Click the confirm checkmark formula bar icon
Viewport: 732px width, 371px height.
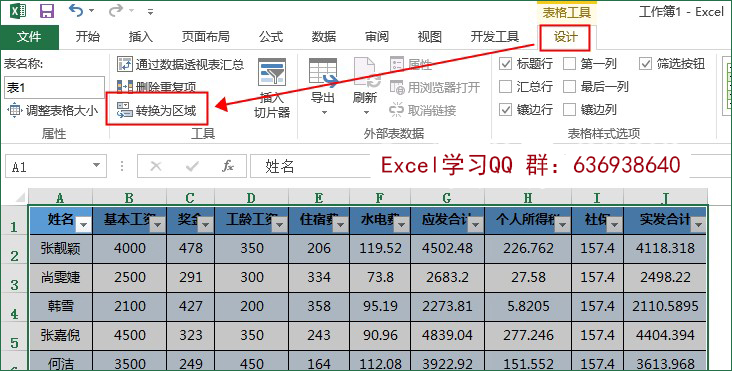click(x=192, y=166)
